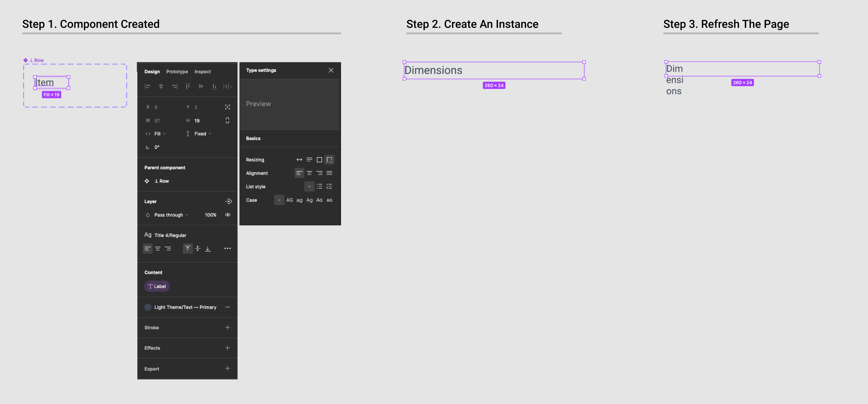Click align horizontal centers icon
Screen dimensions: 868x404
click(x=161, y=87)
